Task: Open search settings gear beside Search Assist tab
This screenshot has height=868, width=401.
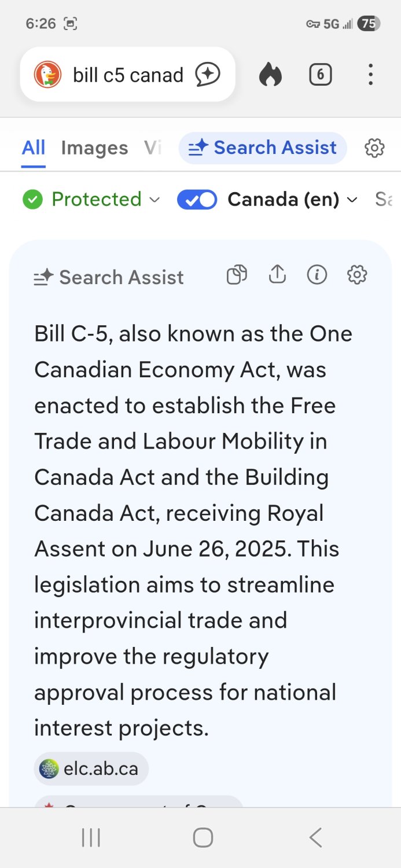Action: point(374,148)
